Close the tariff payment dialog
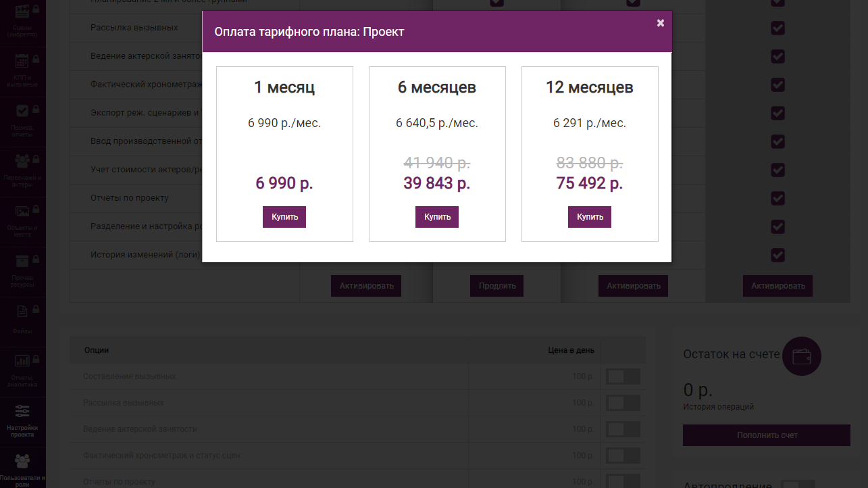Screen dimensions: 868x488 point(661,23)
